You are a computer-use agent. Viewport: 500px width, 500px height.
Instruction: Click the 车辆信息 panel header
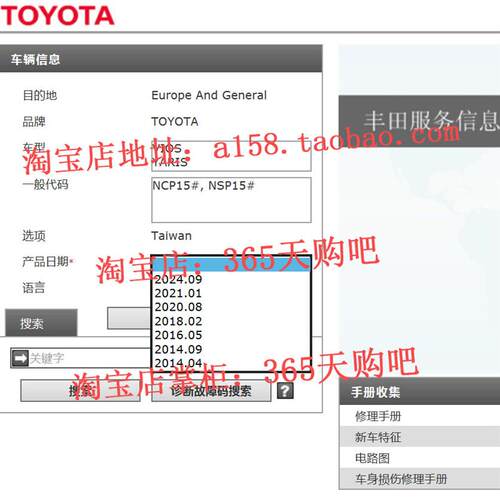pyautogui.click(x=161, y=59)
